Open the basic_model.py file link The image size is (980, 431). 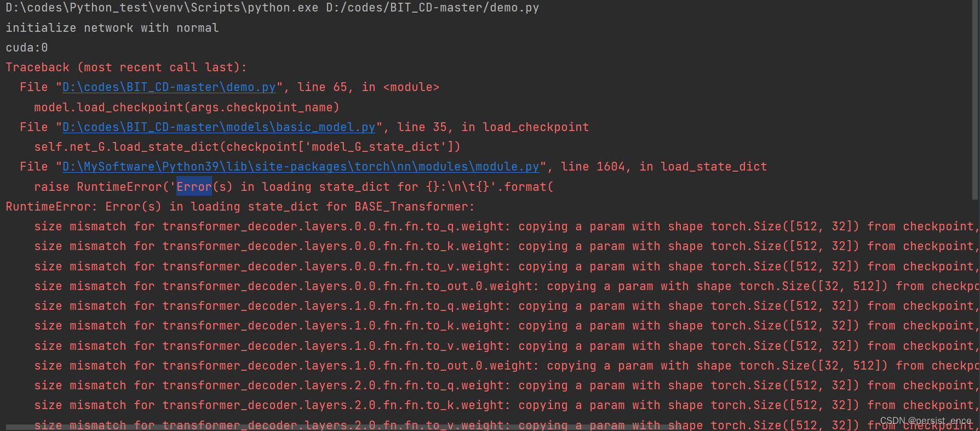pyautogui.click(x=219, y=127)
